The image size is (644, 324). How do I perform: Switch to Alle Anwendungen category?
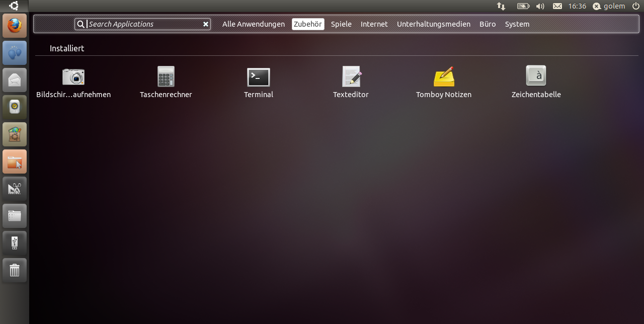[254, 24]
